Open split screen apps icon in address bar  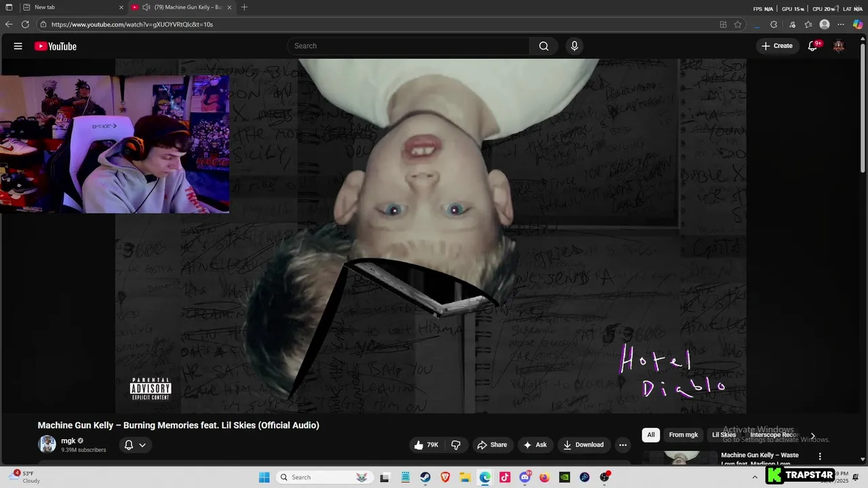coord(724,24)
